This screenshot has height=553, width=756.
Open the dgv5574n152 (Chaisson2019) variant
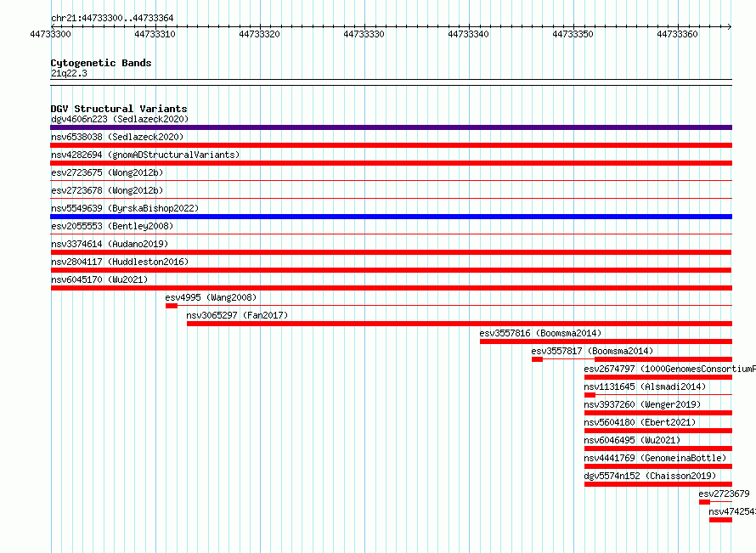[650, 476]
